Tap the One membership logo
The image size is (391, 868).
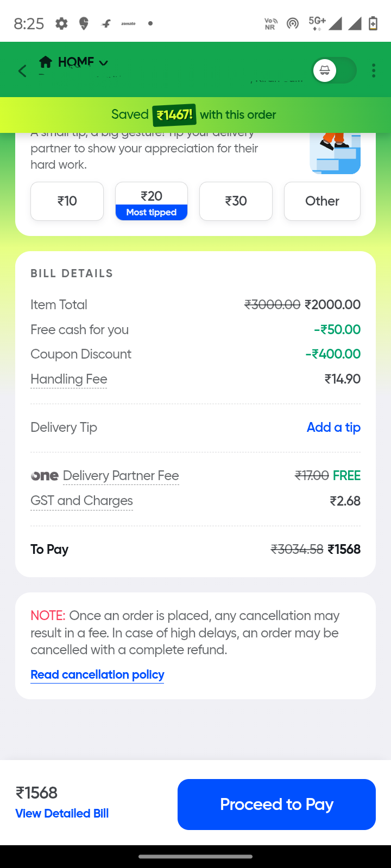(x=45, y=476)
